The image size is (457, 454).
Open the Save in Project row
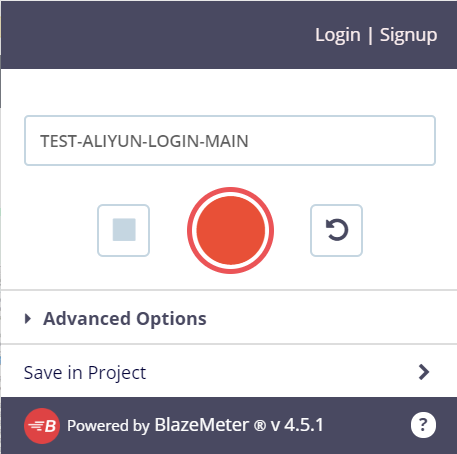pos(229,372)
